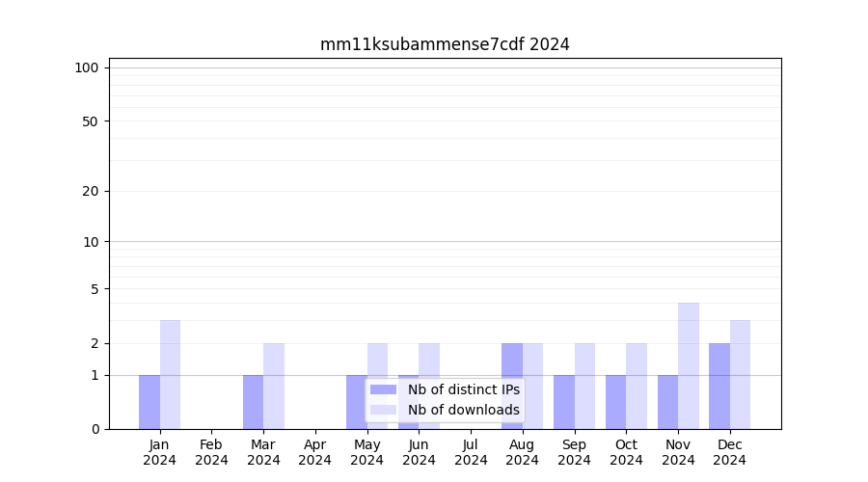
Task: Select the December downloads bar
Action: (x=740, y=374)
